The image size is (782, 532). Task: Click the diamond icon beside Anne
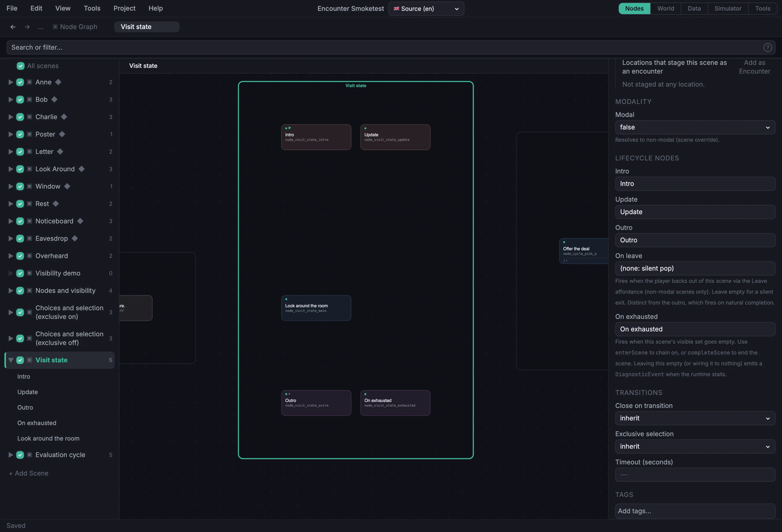pos(58,82)
